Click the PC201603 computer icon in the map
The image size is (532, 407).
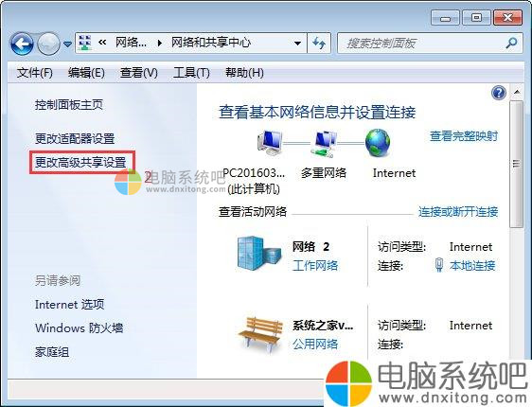tap(270, 142)
